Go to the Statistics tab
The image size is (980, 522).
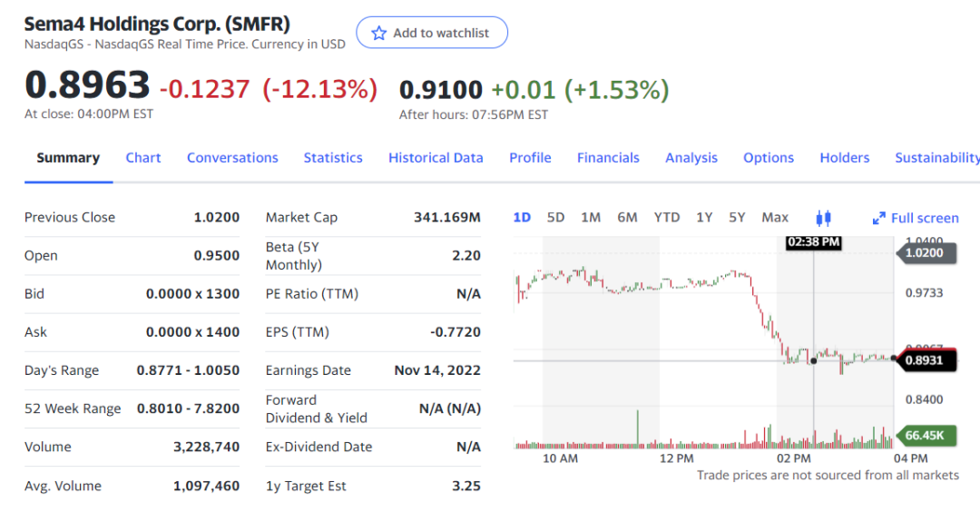point(333,158)
